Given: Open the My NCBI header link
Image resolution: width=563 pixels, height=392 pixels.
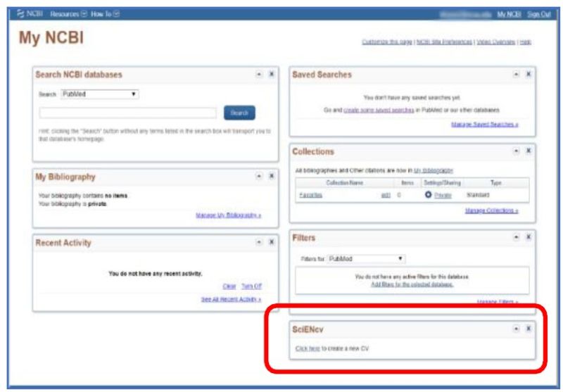Looking at the screenshot, I should 509,14.
